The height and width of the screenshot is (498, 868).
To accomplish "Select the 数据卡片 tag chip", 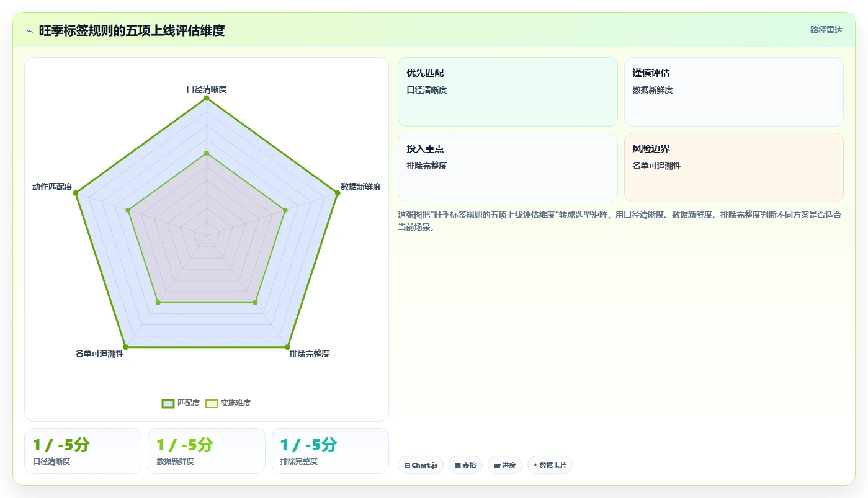I will pos(550,465).
